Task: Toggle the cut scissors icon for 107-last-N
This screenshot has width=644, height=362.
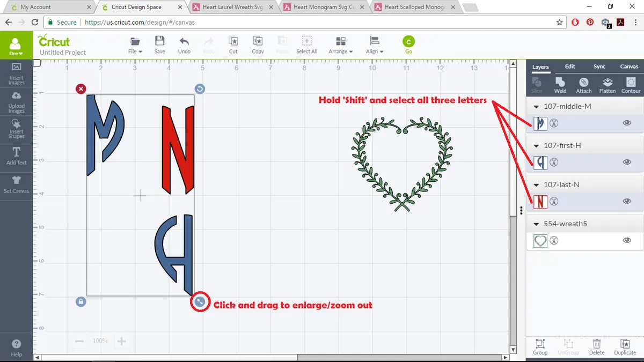Action: [554, 202]
